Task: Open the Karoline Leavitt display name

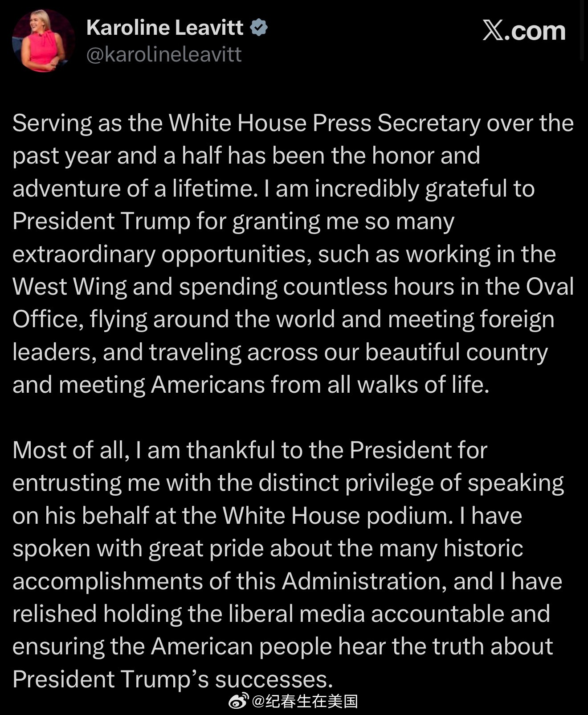Action: 165,28
